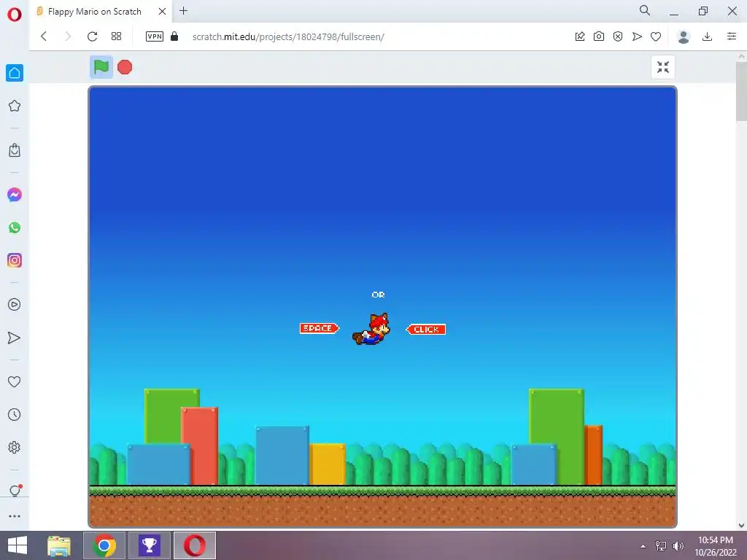747x560 pixels.
Task: Open Speed Dial start page grid
Action: [x=116, y=36]
